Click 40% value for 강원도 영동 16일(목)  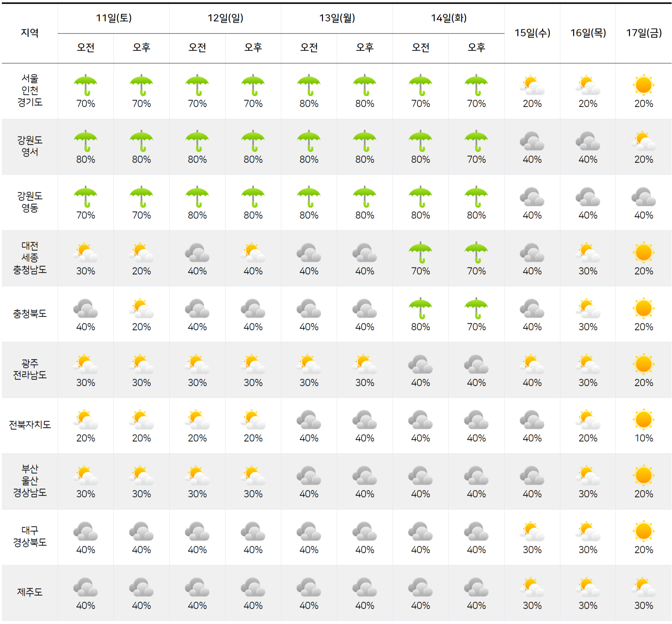(x=588, y=215)
